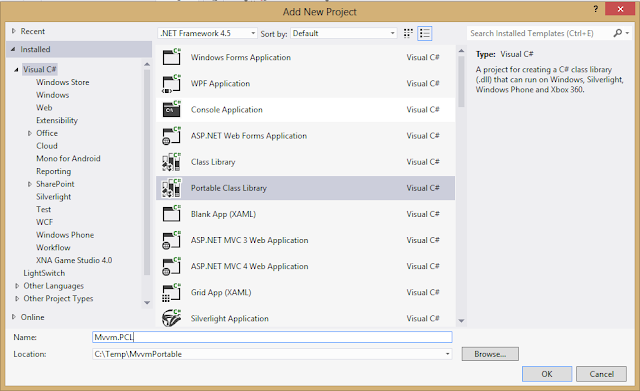Select the Reporting category
This screenshot has height=391, width=640.
(x=53, y=171)
